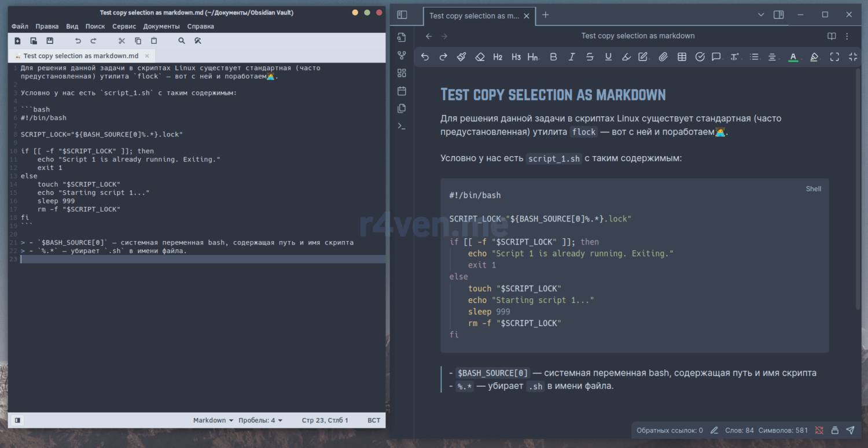Expand the Пробелы: 4 indentation dropdown
Viewport: 868px width, 448px height.
(x=260, y=420)
